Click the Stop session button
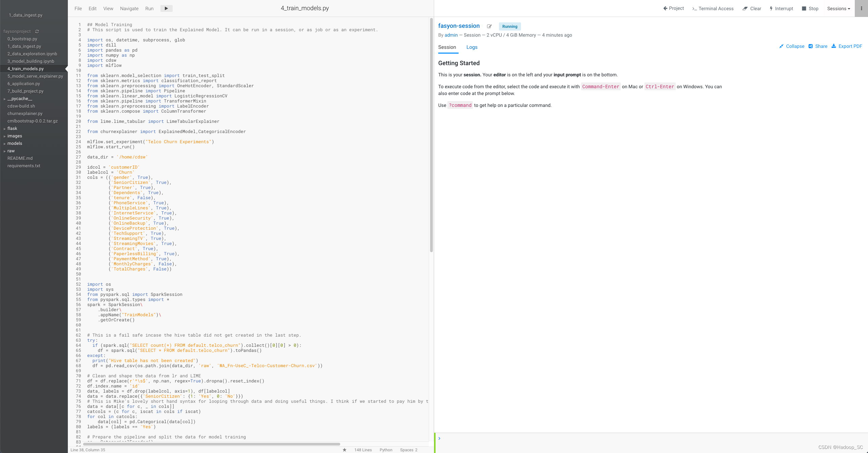This screenshot has height=453, width=868. point(810,8)
